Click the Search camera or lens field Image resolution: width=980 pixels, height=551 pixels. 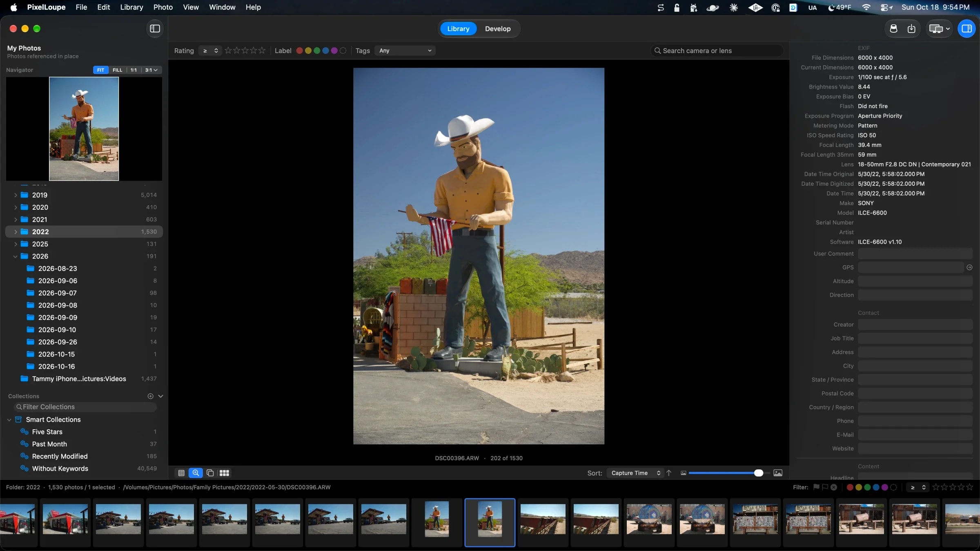[x=717, y=51]
